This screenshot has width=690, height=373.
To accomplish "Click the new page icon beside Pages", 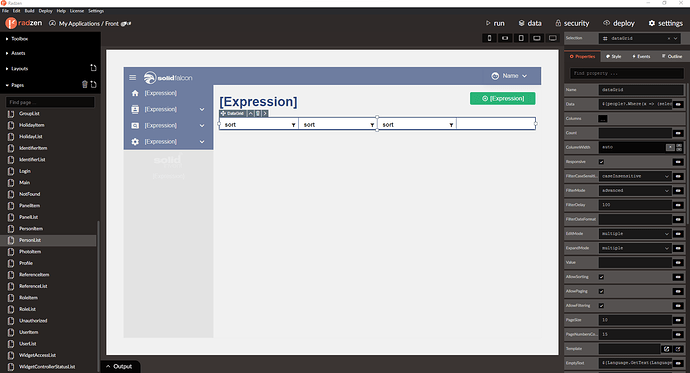I will tap(93, 84).
